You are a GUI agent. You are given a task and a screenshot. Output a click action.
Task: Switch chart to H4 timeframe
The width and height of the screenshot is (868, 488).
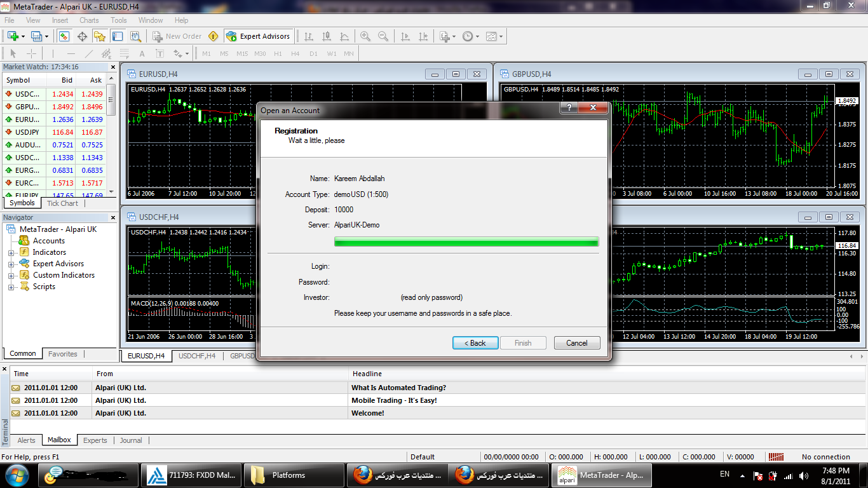click(295, 53)
